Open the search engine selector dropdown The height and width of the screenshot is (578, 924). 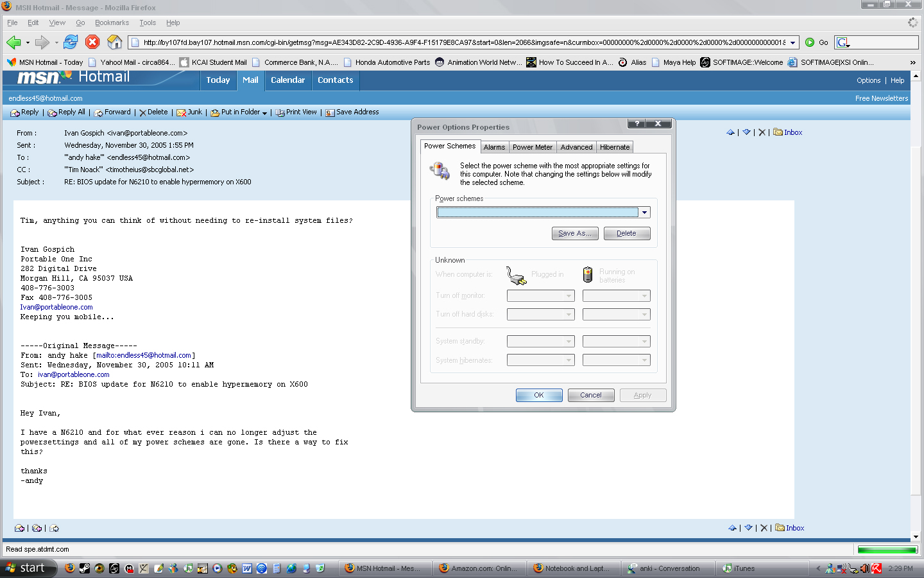coord(843,42)
